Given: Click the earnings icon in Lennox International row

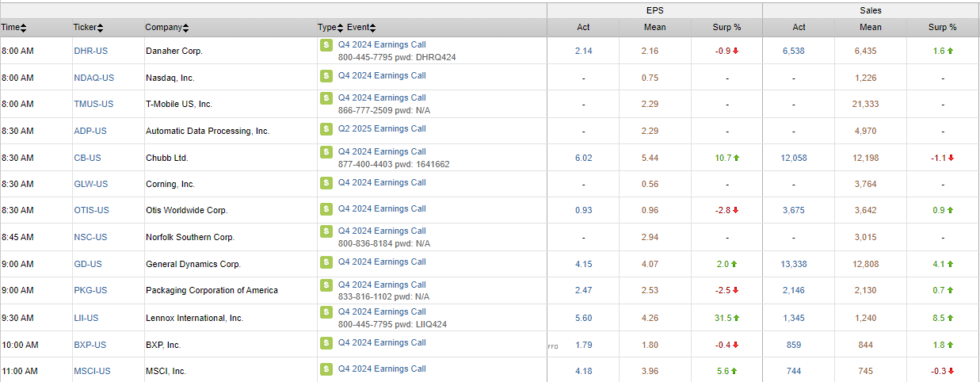Looking at the screenshot, I should tap(326, 312).
